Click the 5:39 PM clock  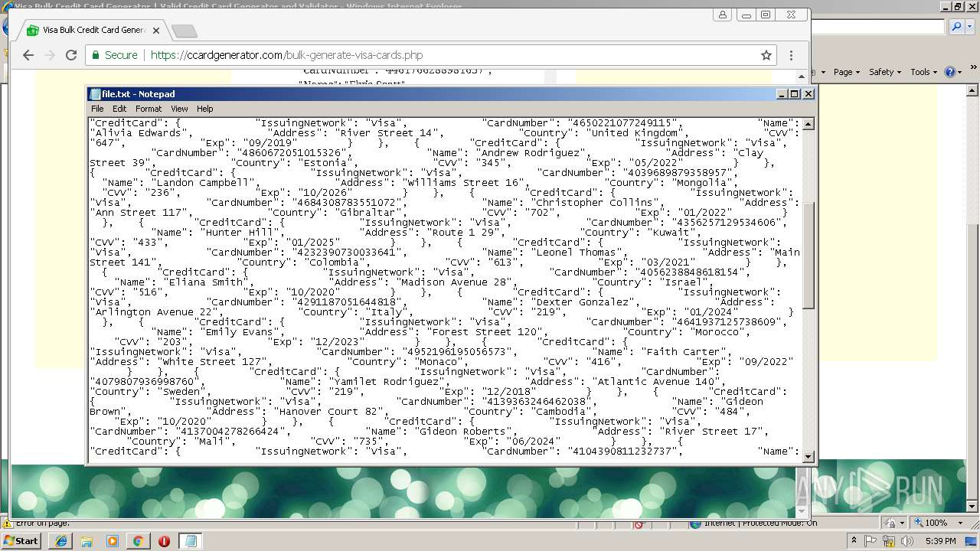[x=941, y=541]
